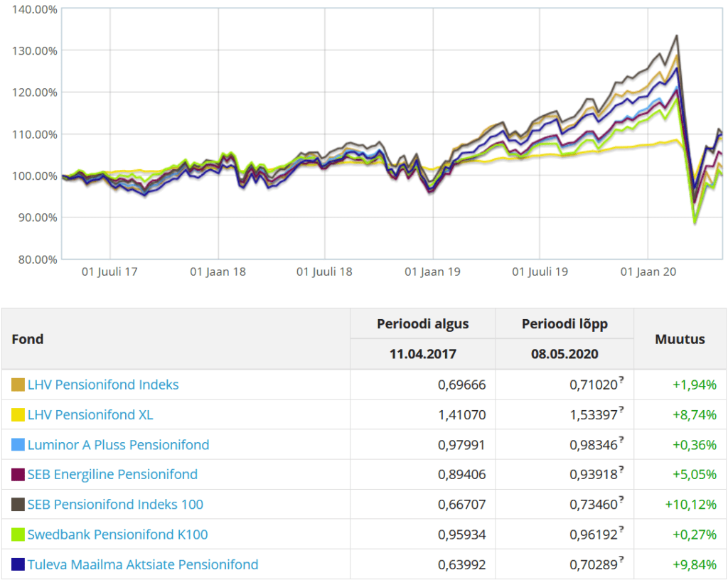Open SEB Energiline Pensionifond link
The width and height of the screenshot is (728, 580).
[x=112, y=474]
